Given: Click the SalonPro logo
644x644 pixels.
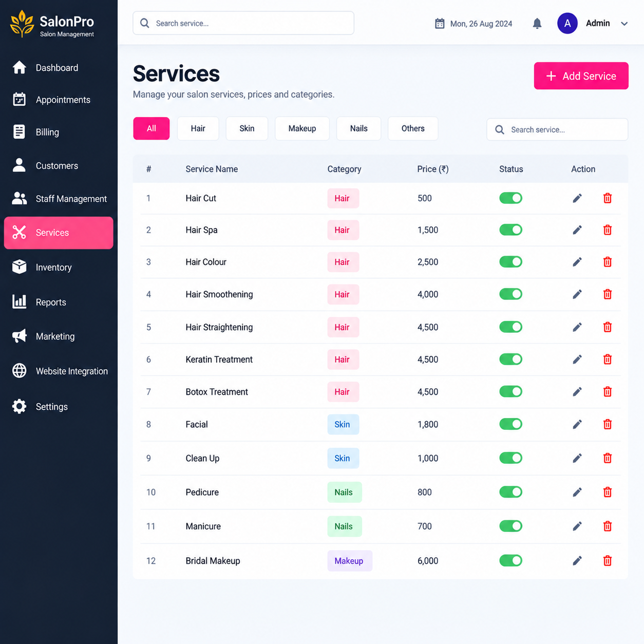Looking at the screenshot, I should (52, 24).
